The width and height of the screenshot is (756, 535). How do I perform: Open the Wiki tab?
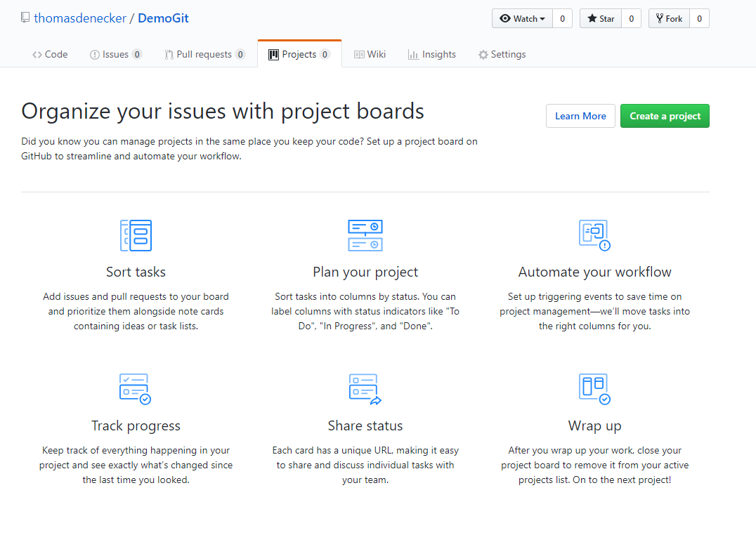click(370, 55)
